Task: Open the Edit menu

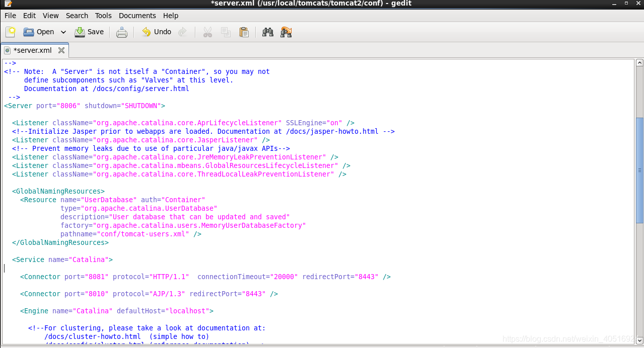Action: click(x=29, y=16)
